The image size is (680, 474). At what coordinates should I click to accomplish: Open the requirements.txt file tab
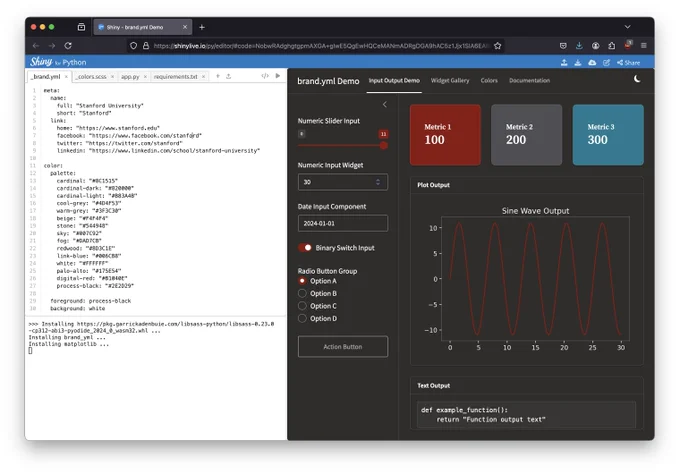tap(176, 77)
